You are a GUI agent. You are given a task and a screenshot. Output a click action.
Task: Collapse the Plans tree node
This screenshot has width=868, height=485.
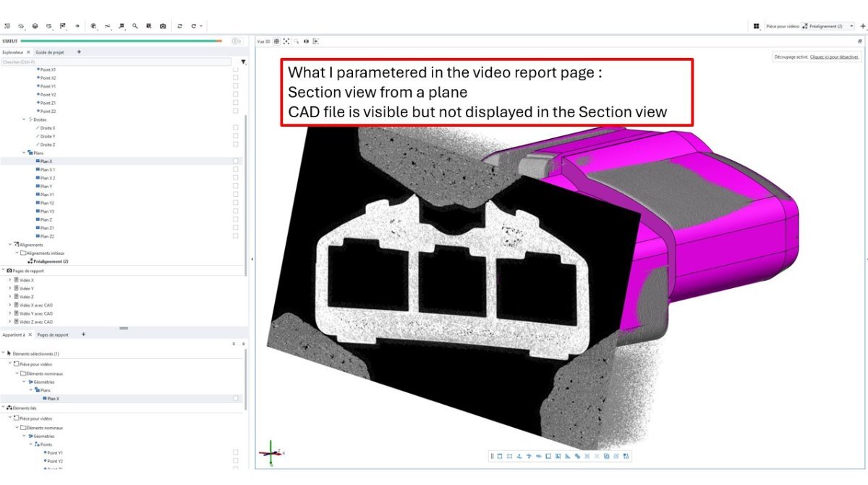[23, 153]
